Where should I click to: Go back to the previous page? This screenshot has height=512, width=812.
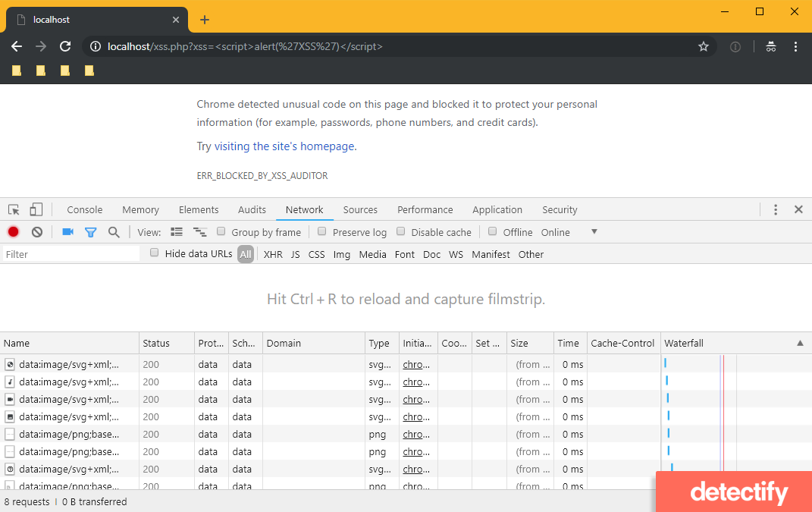tap(17, 46)
